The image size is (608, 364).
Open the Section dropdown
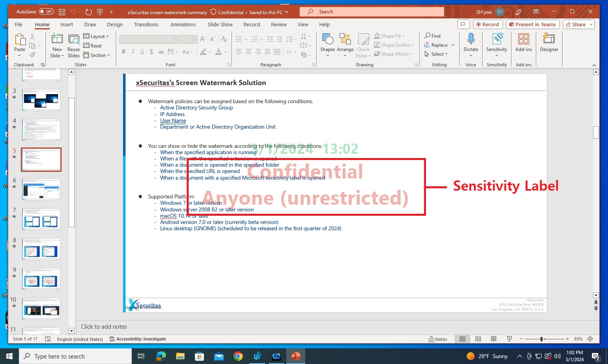point(97,55)
